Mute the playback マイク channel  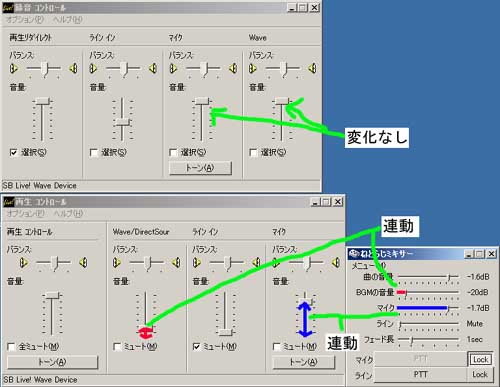[277, 347]
